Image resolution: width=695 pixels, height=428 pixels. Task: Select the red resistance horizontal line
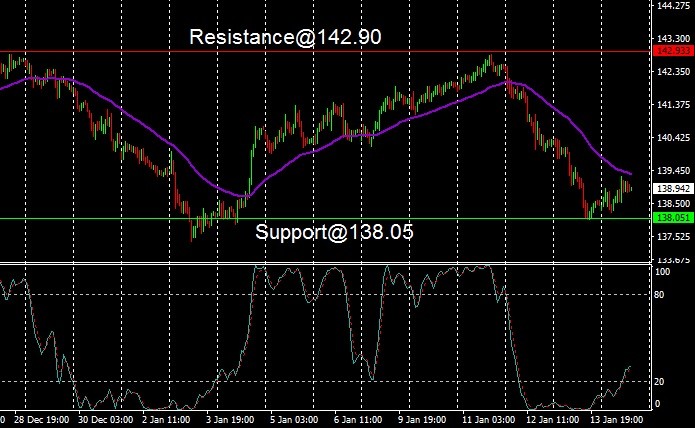pyautogui.click(x=326, y=51)
